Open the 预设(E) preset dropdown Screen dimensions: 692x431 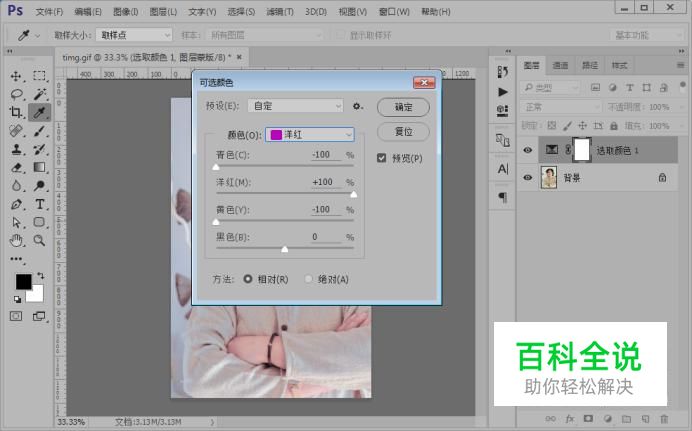coord(295,106)
